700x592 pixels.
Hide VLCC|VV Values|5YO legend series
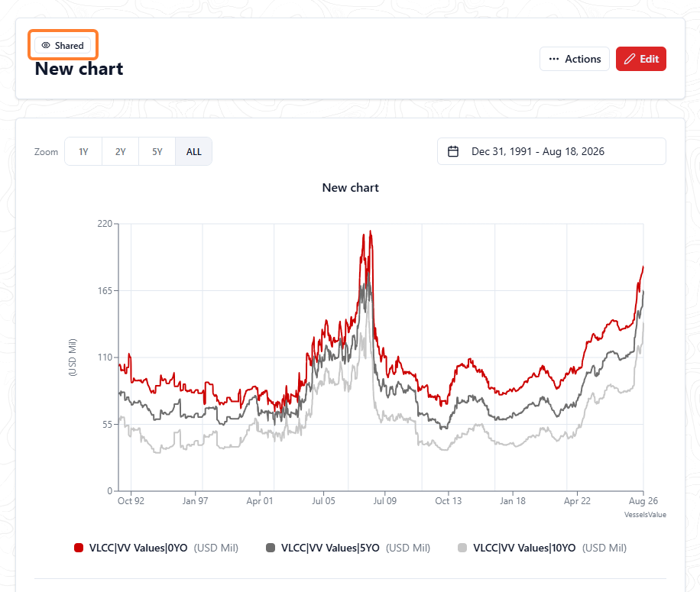pos(348,548)
